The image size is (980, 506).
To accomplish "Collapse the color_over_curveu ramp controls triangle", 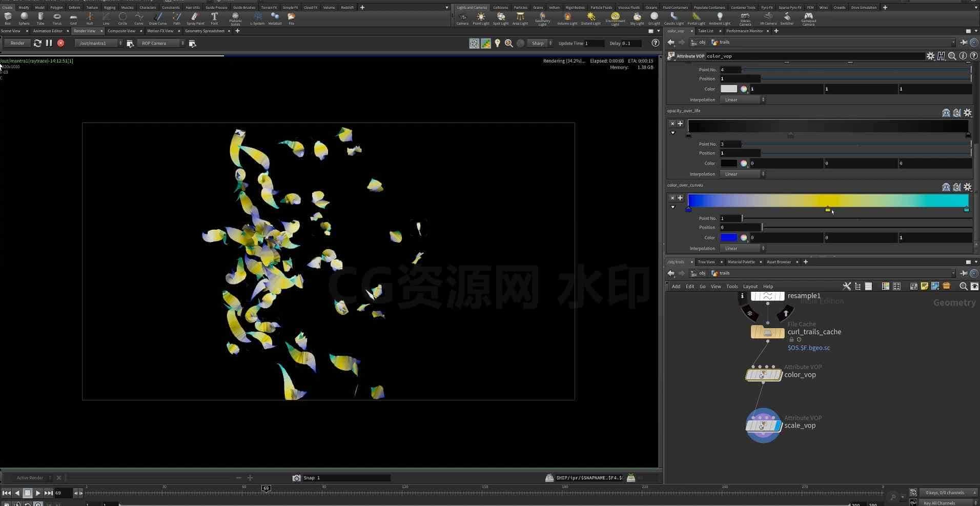I will pos(673,207).
